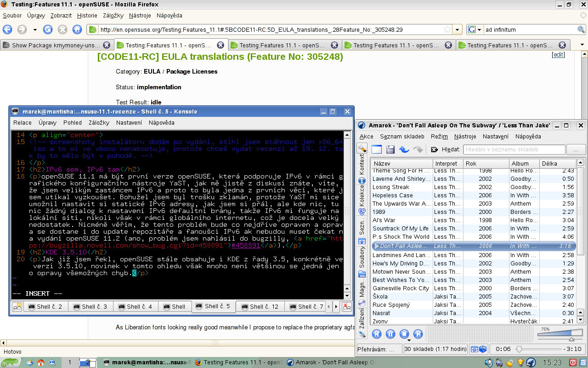This screenshot has width=588, height=368.
Task: Expand the URL bar history dropdown
Action: 457,29
